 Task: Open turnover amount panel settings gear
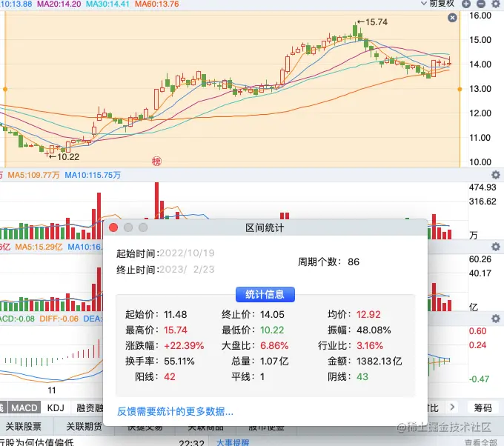click(x=496, y=247)
